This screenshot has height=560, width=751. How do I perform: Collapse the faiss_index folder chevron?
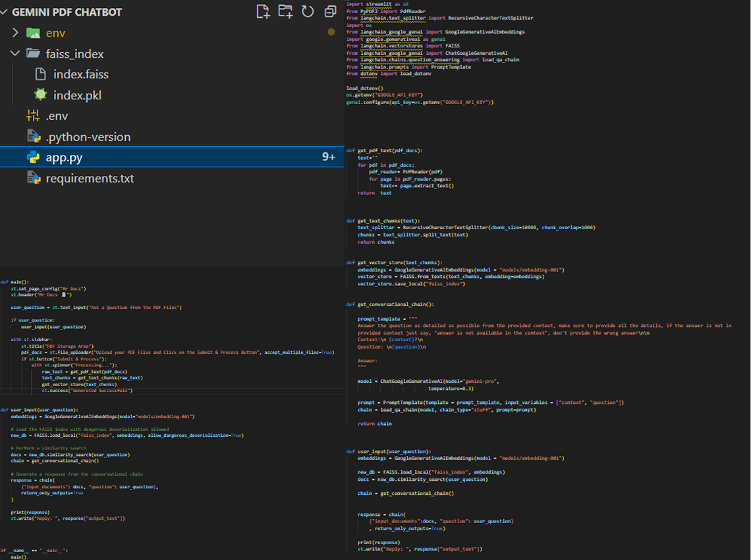15,53
